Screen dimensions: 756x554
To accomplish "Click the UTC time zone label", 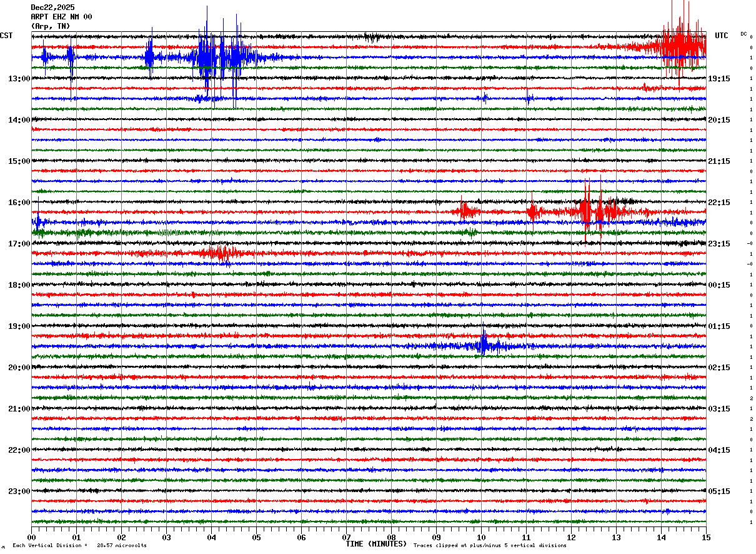I will click(x=722, y=36).
